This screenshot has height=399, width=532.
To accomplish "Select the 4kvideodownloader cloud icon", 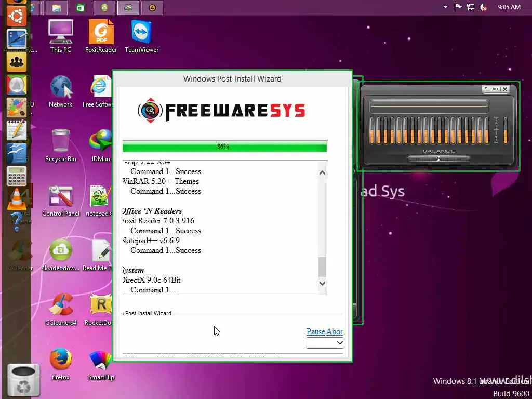I will (61, 255).
